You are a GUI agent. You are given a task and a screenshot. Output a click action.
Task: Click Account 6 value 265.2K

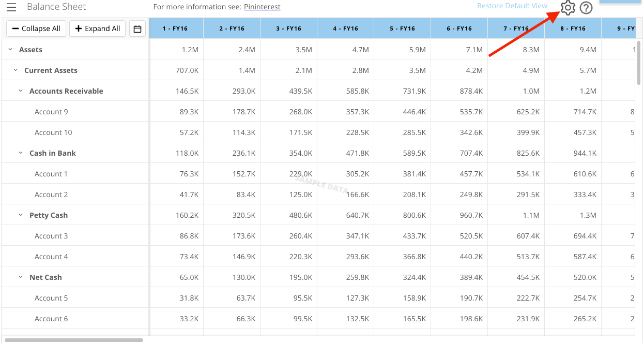[585, 319]
